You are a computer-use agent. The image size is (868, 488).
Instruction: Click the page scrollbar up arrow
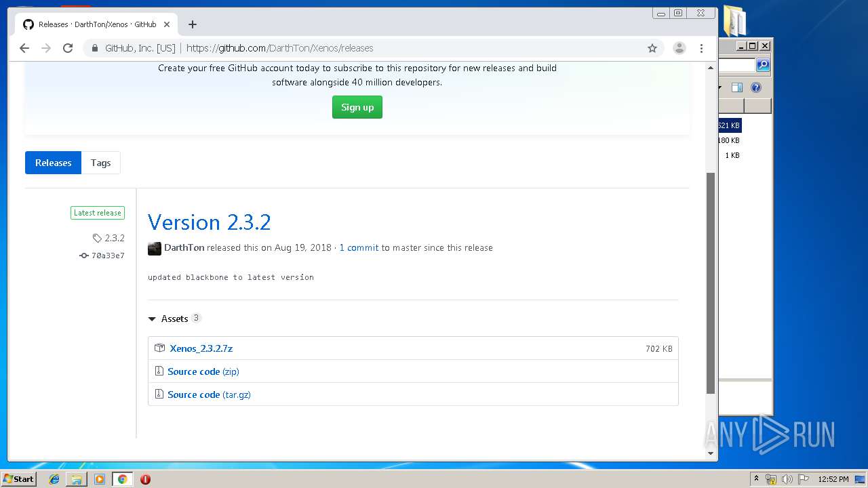[x=711, y=68]
